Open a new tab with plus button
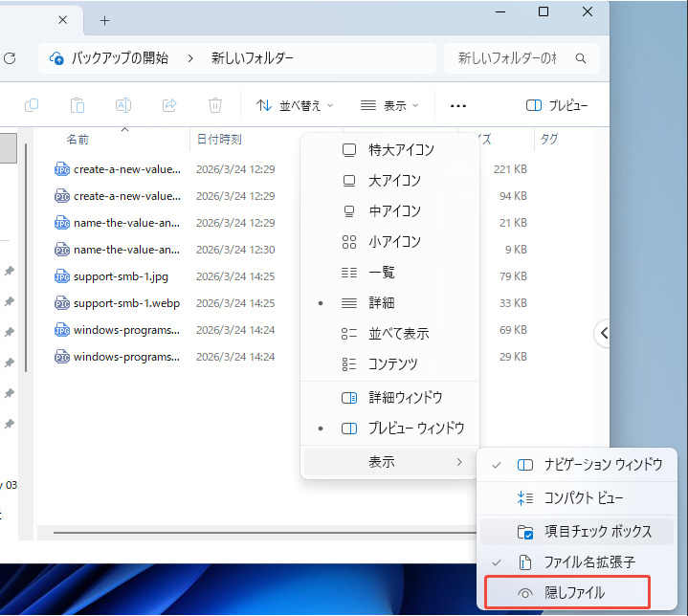Image resolution: width=688 pixels, height=616 pixels. (105, 21)
